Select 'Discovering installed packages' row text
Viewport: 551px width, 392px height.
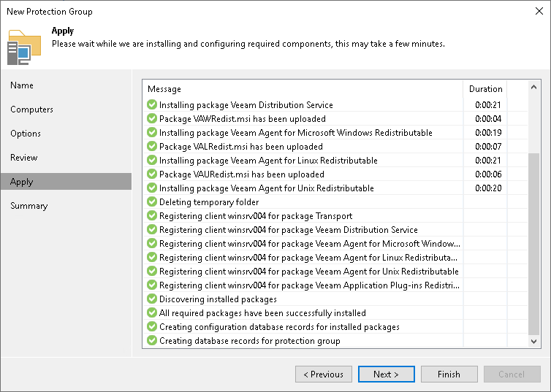(x=218, y=299)
